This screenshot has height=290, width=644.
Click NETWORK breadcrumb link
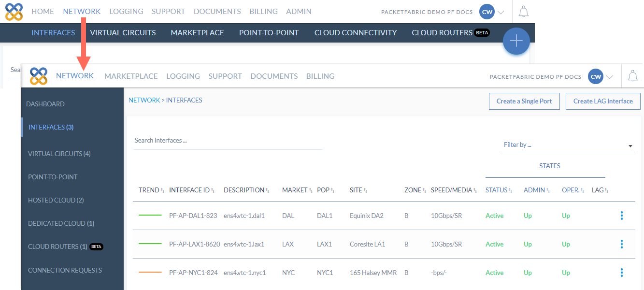pyautogui.click(x=144, y=100)
